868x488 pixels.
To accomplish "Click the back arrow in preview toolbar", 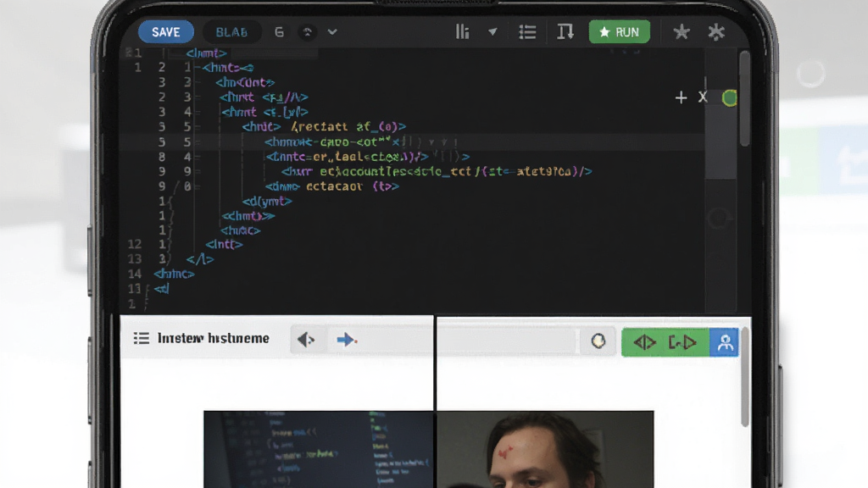I will [x=305, y=339].
